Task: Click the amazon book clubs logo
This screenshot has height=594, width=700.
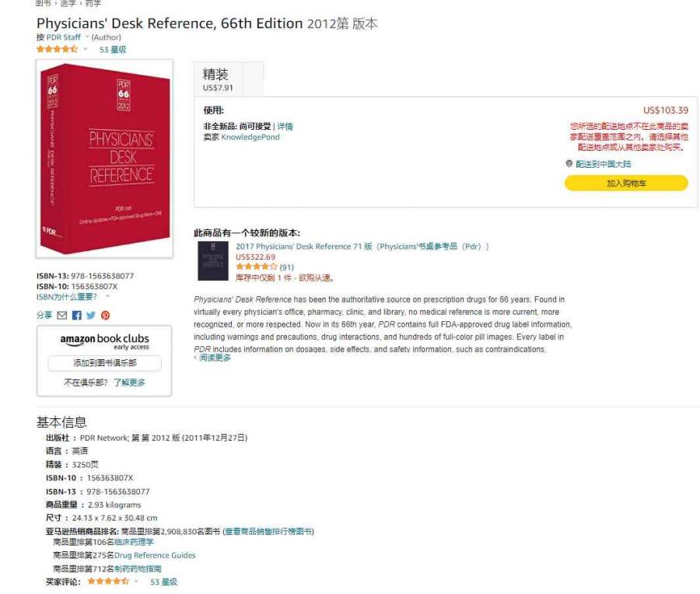Action: tap(104, 341)
